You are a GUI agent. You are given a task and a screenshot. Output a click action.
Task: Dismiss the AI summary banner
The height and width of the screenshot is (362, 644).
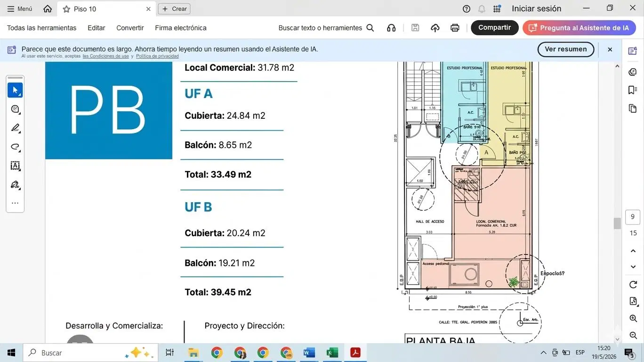click(x=610, y=49)
